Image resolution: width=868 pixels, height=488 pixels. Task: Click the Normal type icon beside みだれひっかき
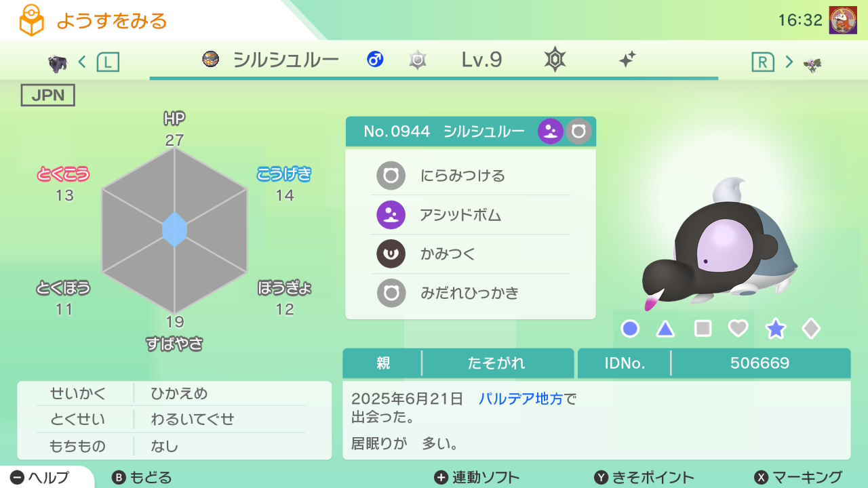point(391,293)
